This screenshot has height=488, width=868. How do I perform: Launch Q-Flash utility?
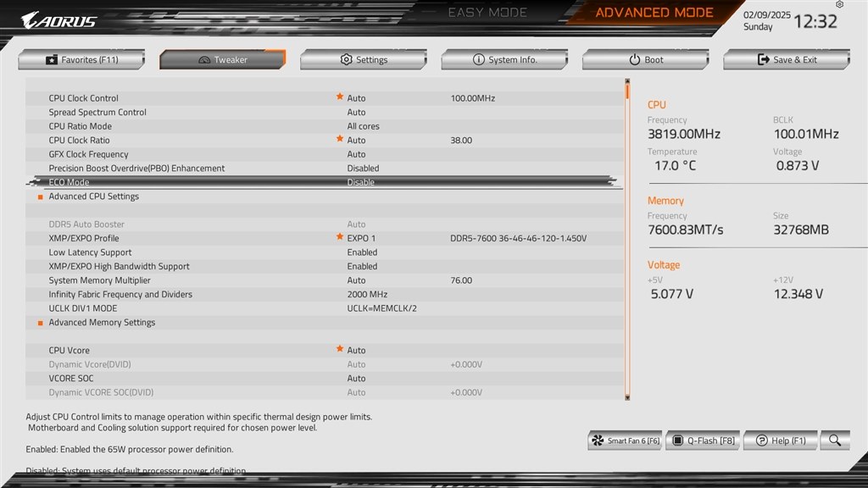point(703,441)
